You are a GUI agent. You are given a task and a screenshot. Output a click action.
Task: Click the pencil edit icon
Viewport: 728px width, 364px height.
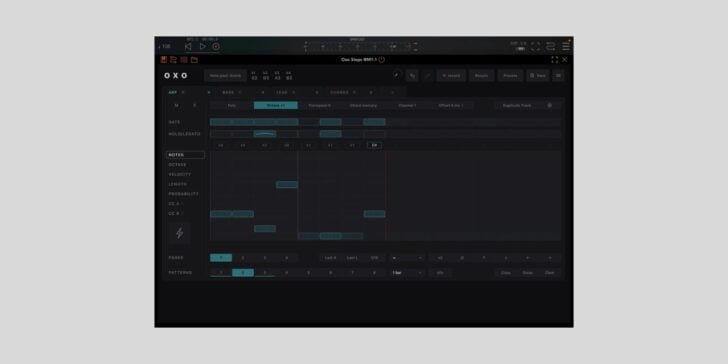click(x=428, y=76)
